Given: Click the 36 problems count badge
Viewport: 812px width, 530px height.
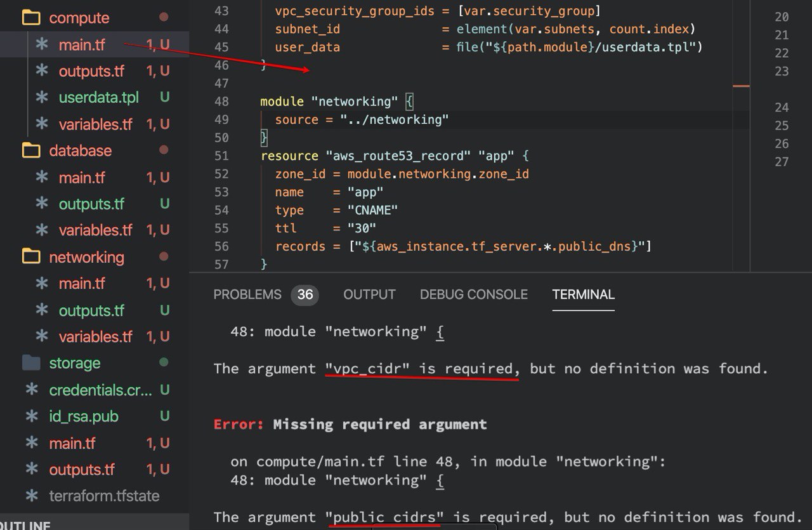Looking at the screenshot, I should 305,295.
